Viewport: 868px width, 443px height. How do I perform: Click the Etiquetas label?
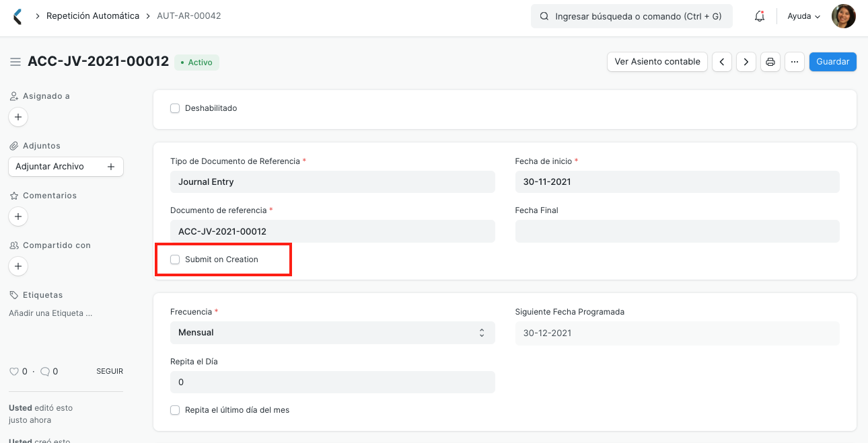42,295
